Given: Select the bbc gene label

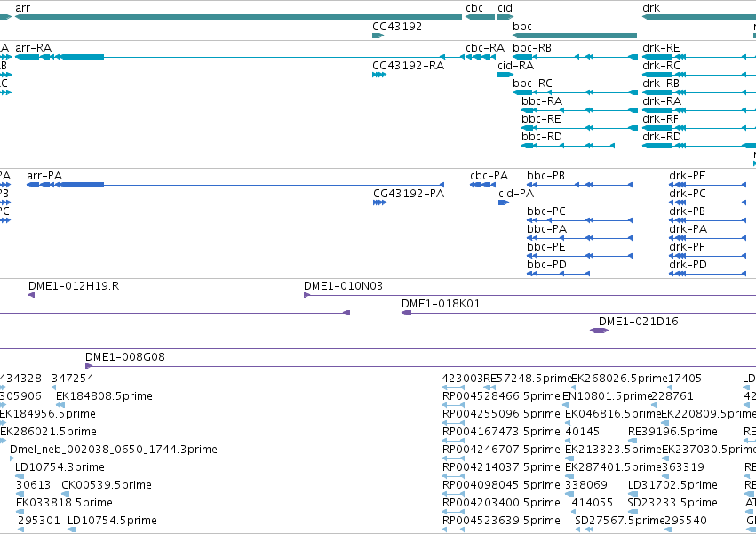Looking at the screenshot, I should click(522, 27).
